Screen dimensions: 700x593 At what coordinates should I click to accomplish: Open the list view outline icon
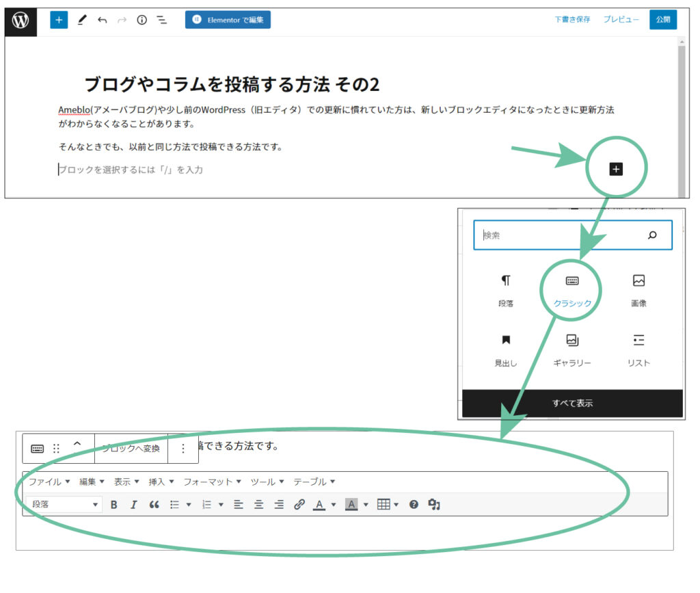[162, 21]
